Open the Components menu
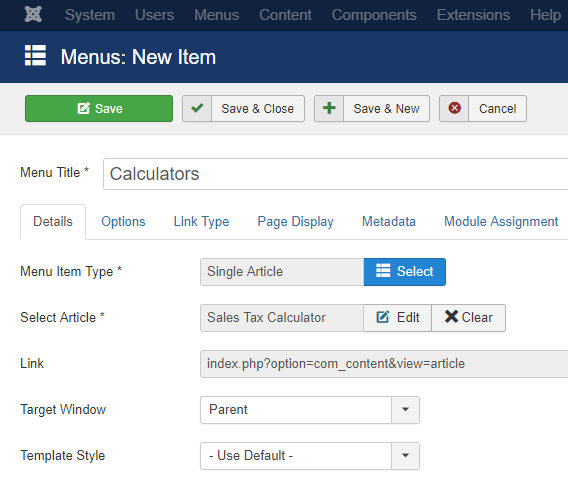Image resolution: width=568 pixels, height=489 pixels. 374,15
